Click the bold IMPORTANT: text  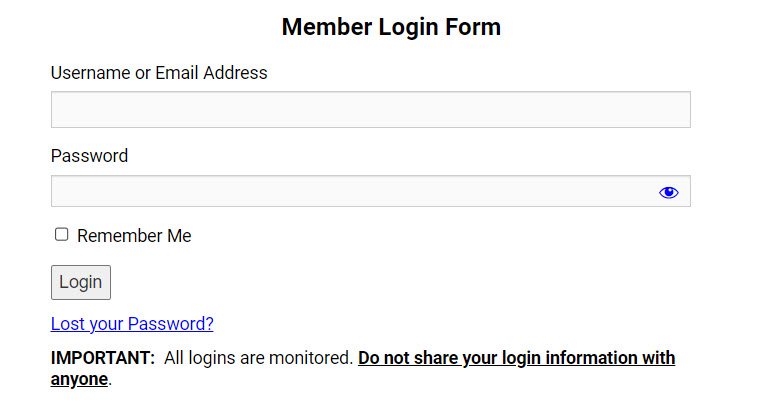pos(103,358)
